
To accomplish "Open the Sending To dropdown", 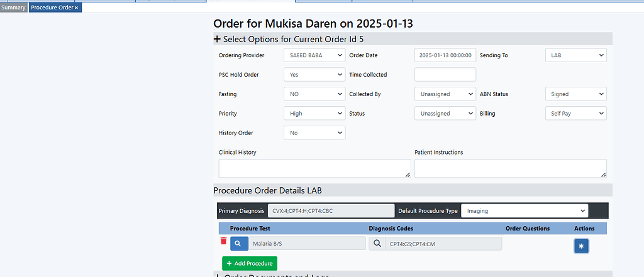I will 575,55.
